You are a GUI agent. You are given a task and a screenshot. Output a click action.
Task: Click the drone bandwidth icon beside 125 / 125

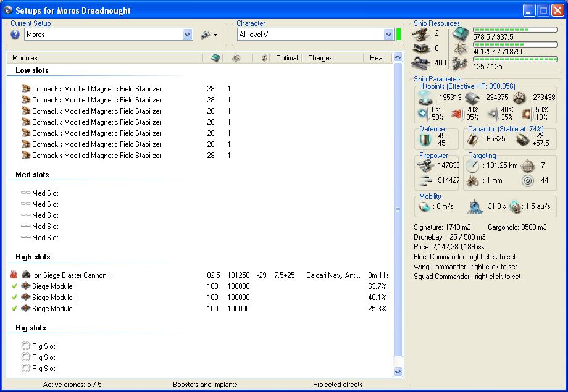click(x=460, y=63)
